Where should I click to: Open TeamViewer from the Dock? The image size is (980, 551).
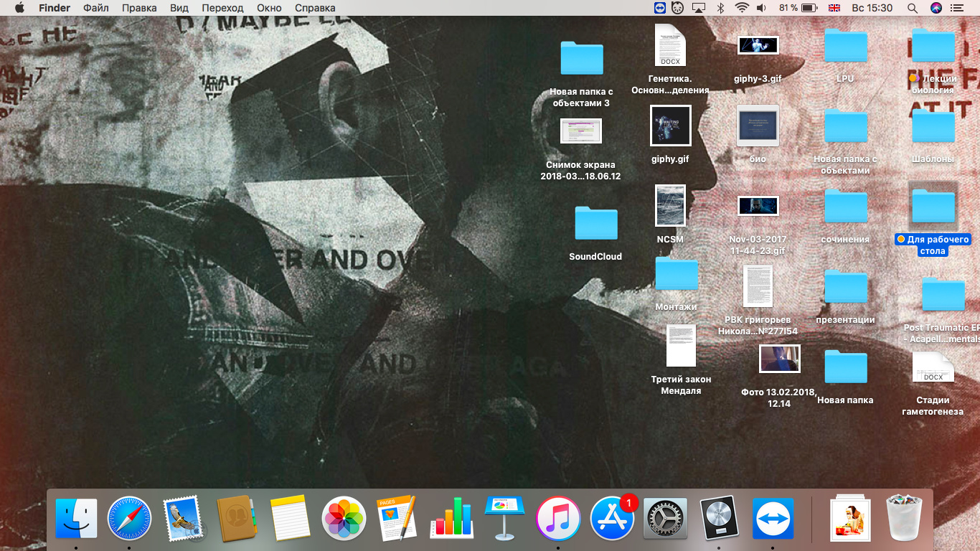[773, 519]
